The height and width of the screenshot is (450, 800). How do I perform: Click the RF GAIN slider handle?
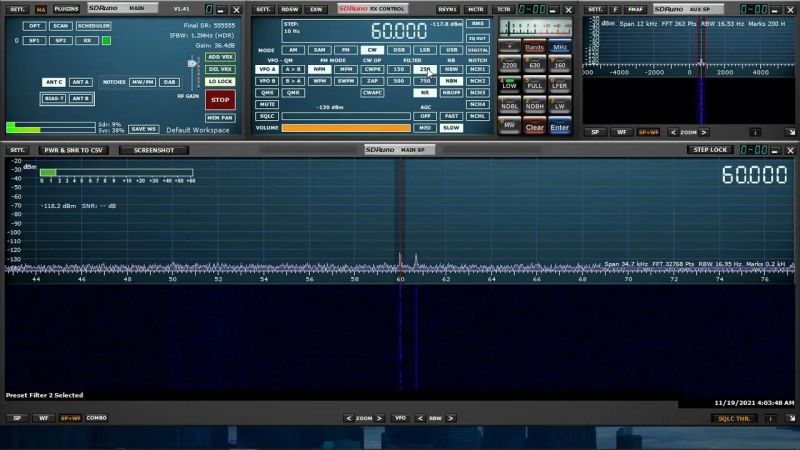(192, 64)
